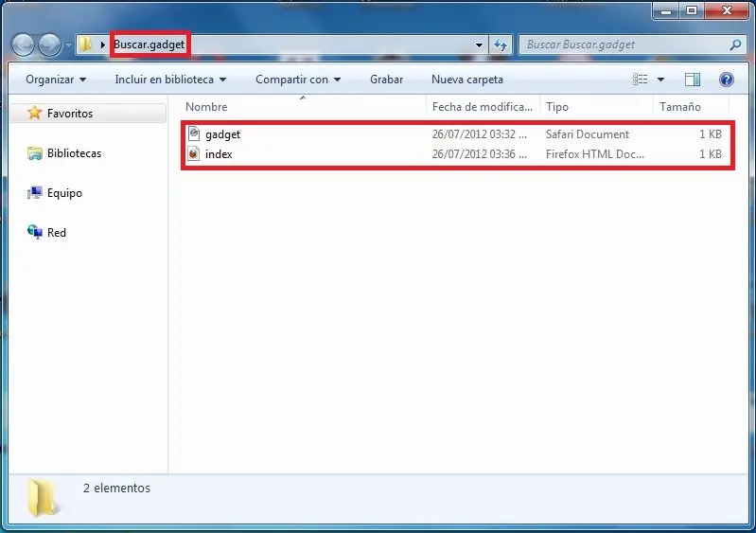Viewport: 756px width, 533px height.
Task: Click the refresh icon beside address bar
Action: [x=501, y=44]
